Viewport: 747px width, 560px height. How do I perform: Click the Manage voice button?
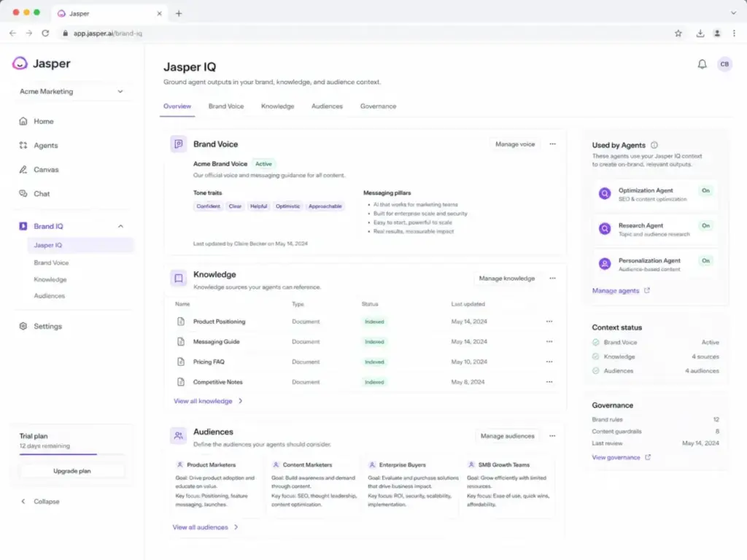515,144
